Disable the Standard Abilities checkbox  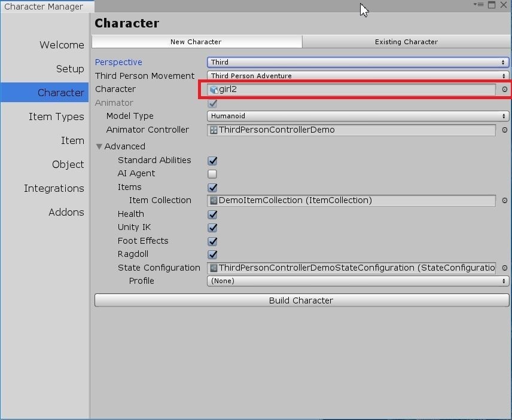pyautogui.click(x=212, y=160)
